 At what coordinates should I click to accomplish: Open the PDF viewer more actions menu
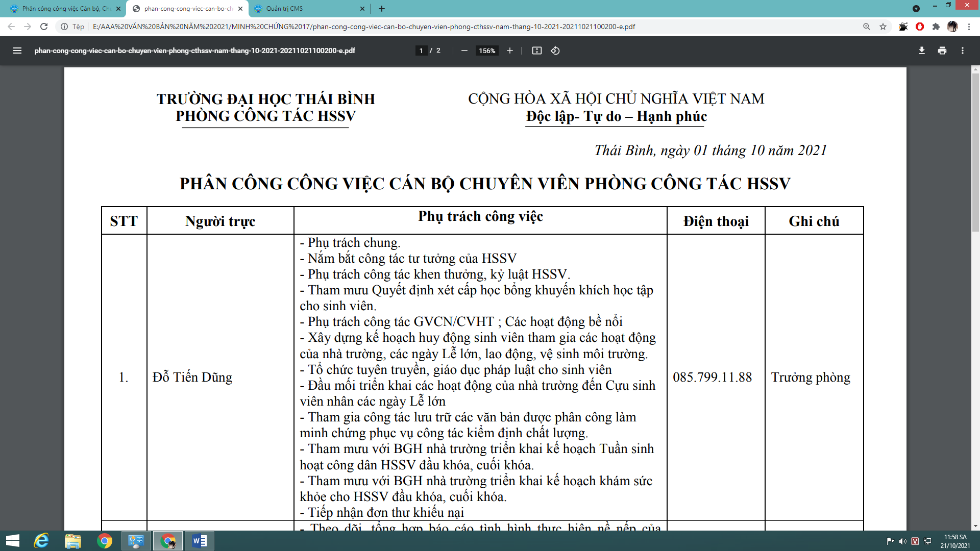[x=963, y=51]
